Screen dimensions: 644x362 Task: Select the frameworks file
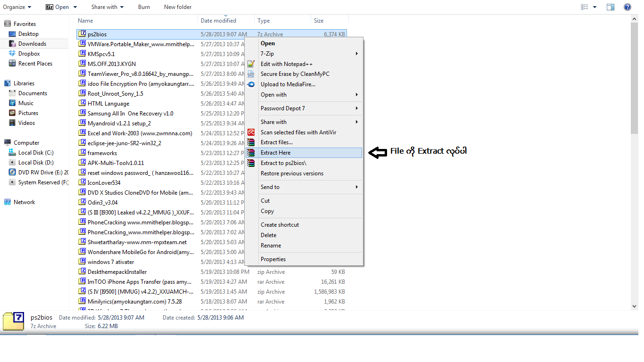[x=102, y=153]
